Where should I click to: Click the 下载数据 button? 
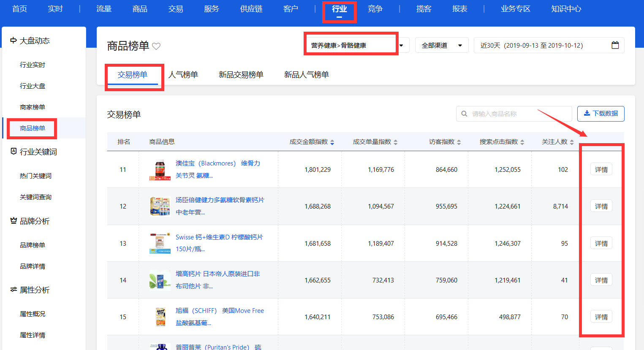point(601,114)
